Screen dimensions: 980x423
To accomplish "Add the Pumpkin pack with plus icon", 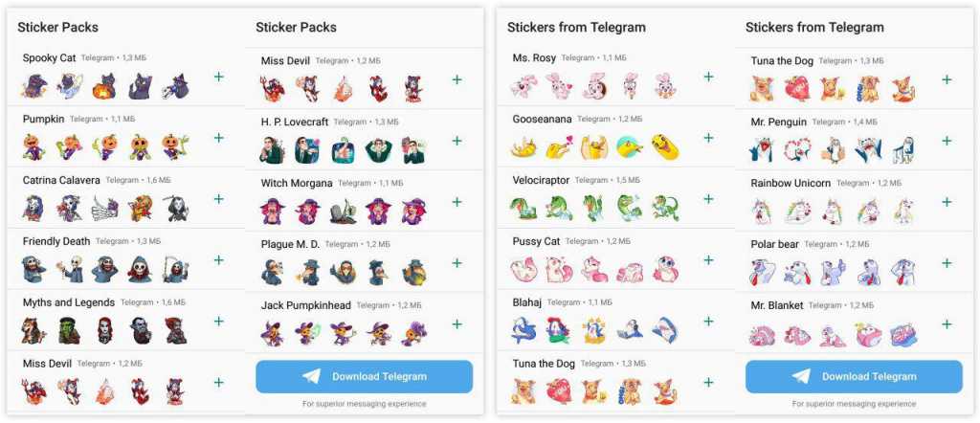I will pos(219,138).
